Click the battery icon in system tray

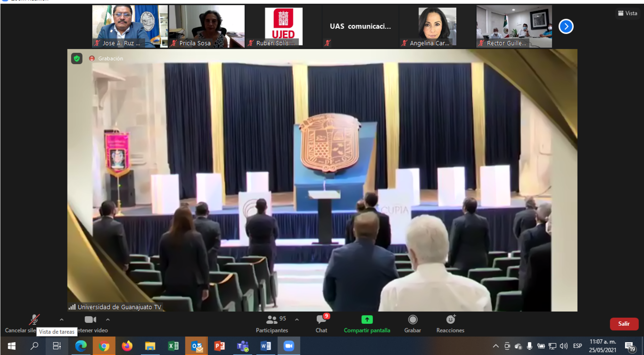[541, 346]
